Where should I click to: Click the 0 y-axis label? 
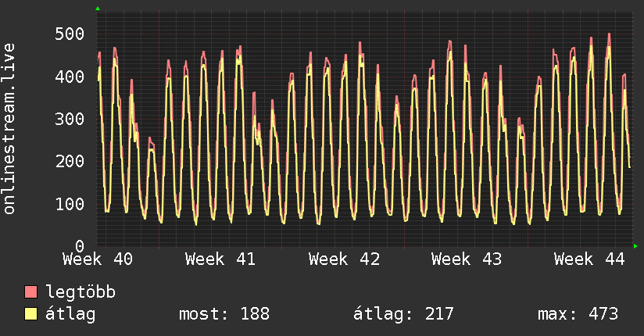(x=80, y=246)
